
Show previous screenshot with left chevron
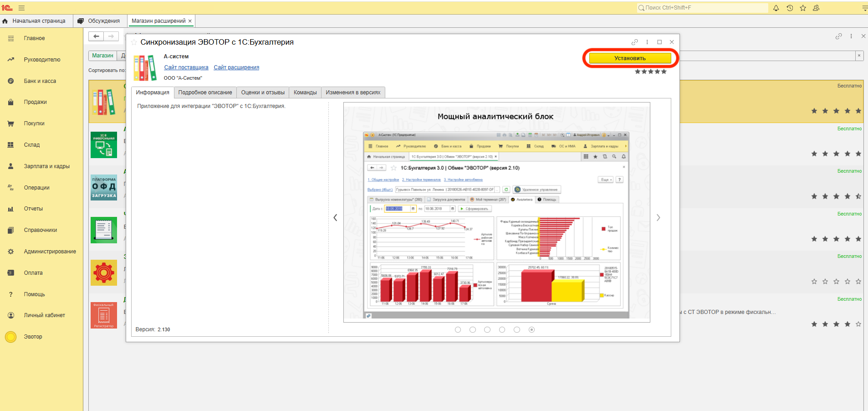(x=336, y=218)
